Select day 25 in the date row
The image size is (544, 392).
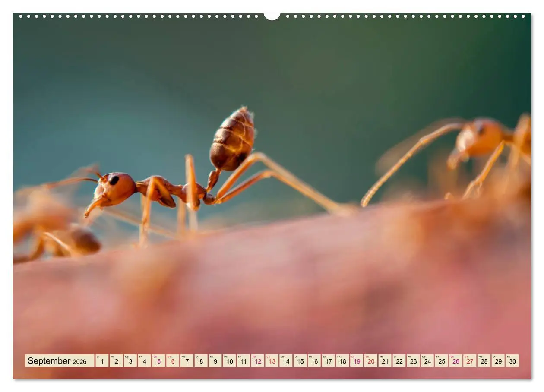(442, 361)
